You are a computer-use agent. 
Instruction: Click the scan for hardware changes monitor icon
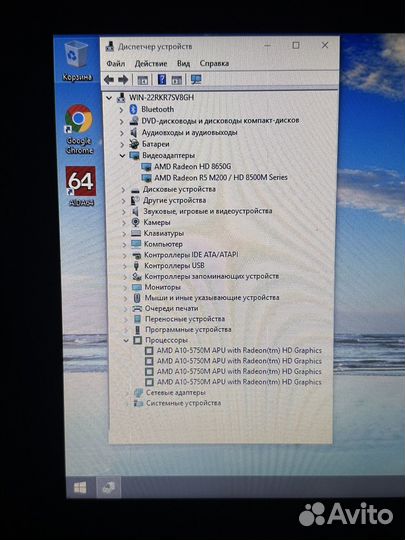point(196,80)
